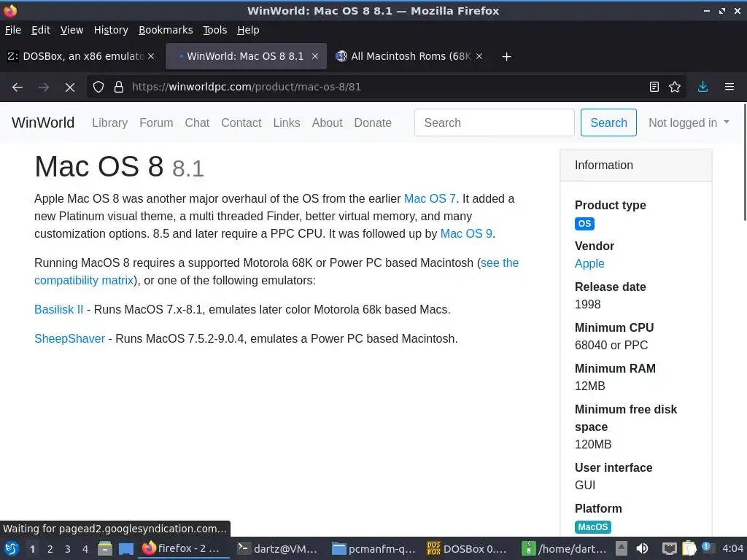Viewport: 747px width, 560px height.
Task: Open the Basilisk II emulator link
Action: point(58,309)
